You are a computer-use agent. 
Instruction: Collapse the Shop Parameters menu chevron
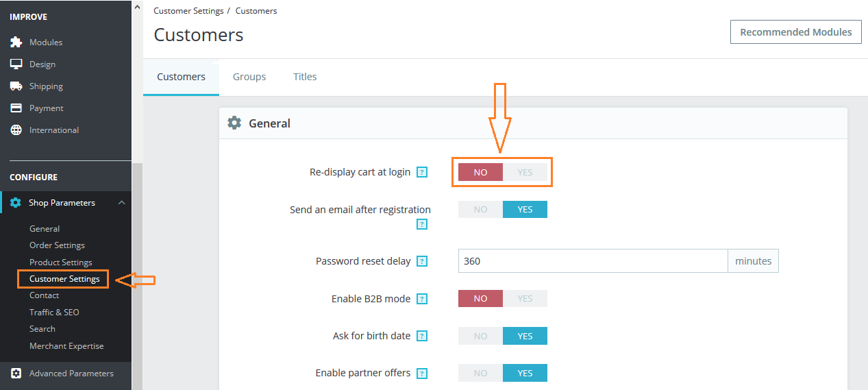point(121,203)
